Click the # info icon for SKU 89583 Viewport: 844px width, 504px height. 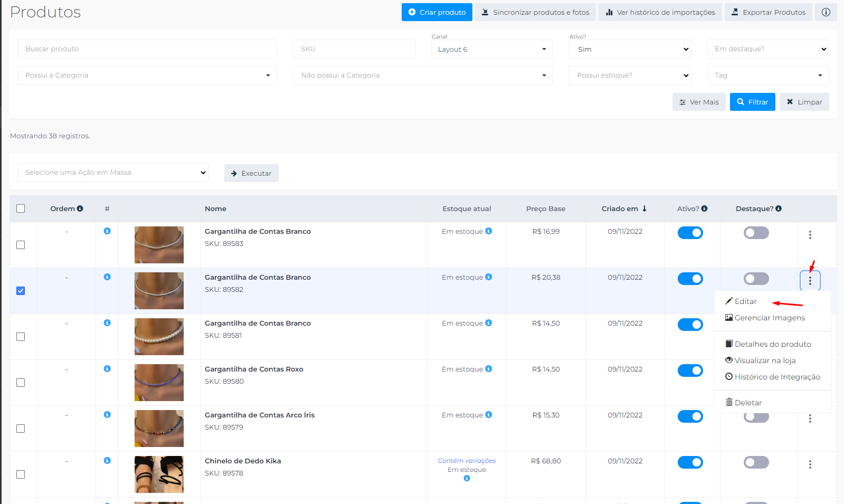click(x=107, y=231)
